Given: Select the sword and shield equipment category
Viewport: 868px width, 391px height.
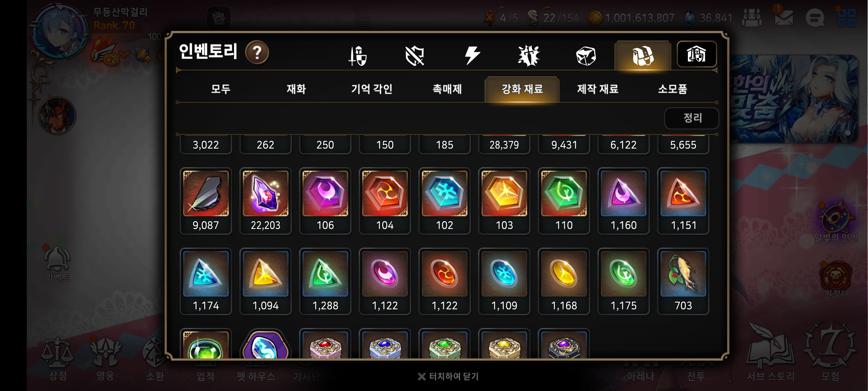Looking at the screenshot, I should (358, 56).
